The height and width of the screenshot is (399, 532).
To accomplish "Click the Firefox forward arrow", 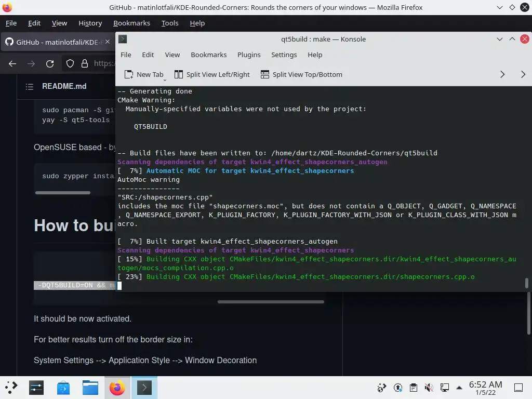I will point(31,63).
